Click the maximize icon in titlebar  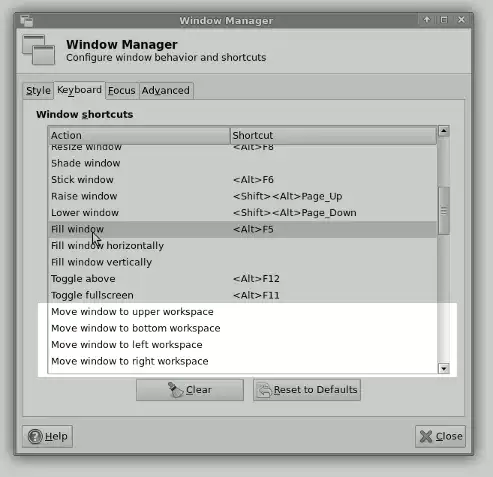click(444, 20)
